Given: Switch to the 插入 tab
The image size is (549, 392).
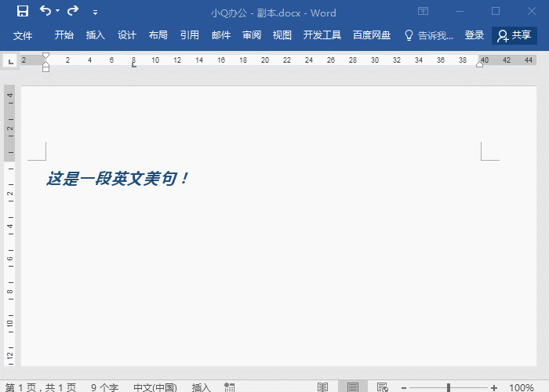Looking at the screenshot, I should tap(95, 35).
